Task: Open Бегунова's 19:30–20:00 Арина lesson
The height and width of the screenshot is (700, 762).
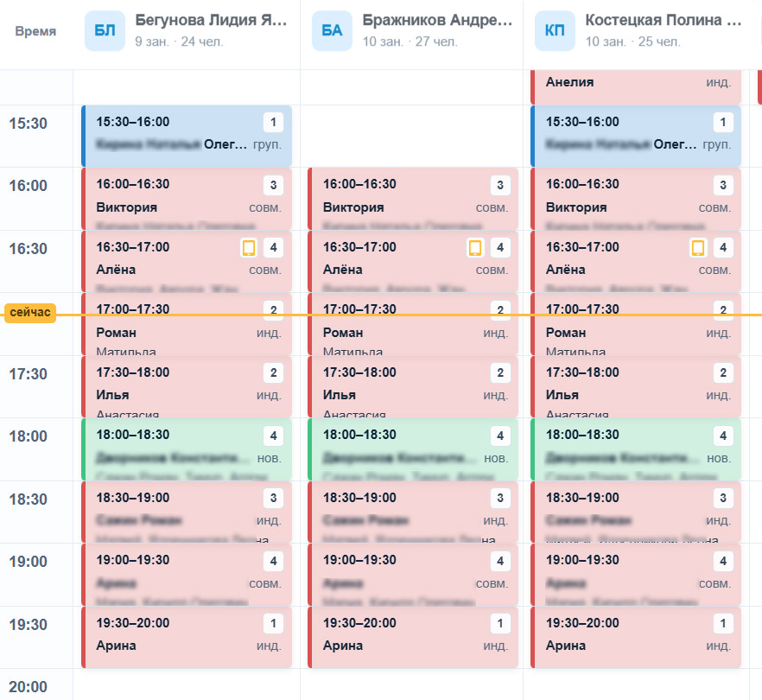Action: click(x=187, y=637)
